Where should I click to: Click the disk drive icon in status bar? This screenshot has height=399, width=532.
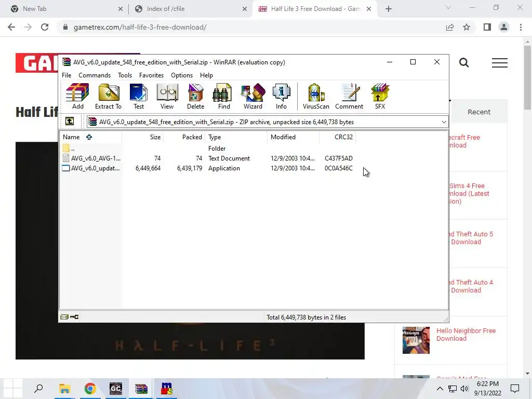pos(64,317)
